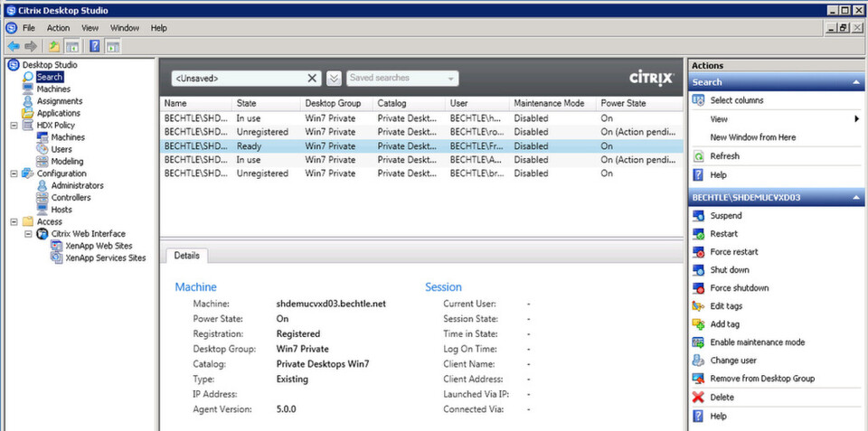
Task: Collapse the Search actions section
Action: tap(856, 82)
